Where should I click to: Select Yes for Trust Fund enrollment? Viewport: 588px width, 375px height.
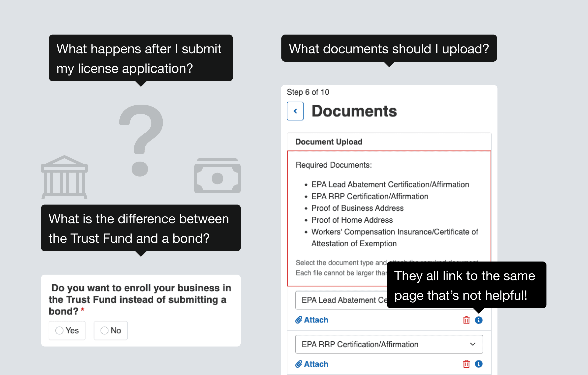coord(59,331)
